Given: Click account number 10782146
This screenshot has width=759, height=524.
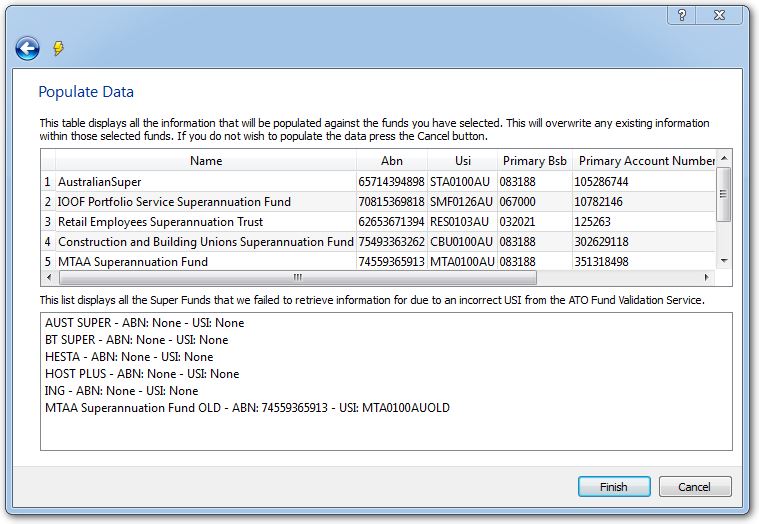Looking at the screenshot, I should [644, 202].
